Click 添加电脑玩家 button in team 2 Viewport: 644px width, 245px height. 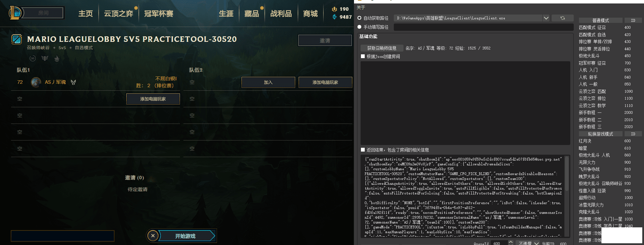pos(325,82)
